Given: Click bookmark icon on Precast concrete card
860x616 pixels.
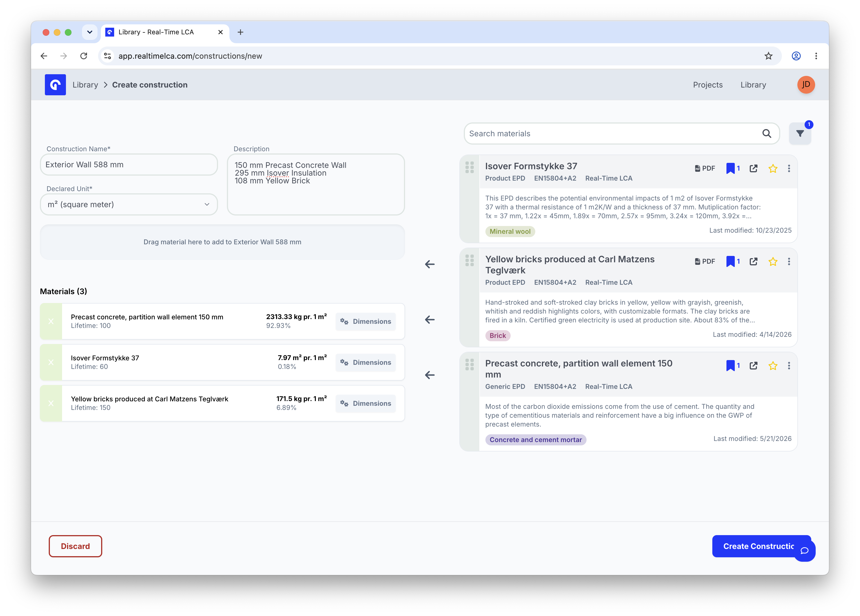Looking at the screenshot, I should pos(730,365).
